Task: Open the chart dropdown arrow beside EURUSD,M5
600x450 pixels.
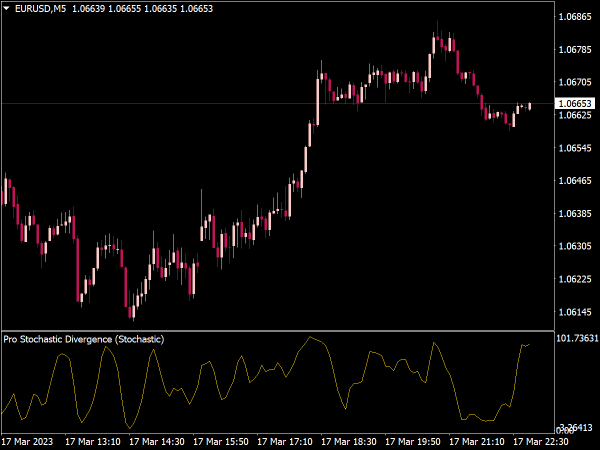Action: click(6, 8)
